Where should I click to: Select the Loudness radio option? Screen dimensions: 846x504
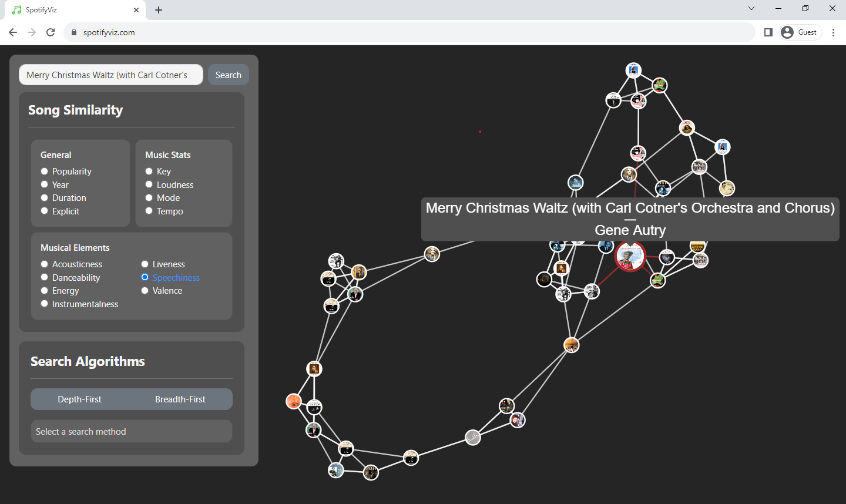coord(149,184)
